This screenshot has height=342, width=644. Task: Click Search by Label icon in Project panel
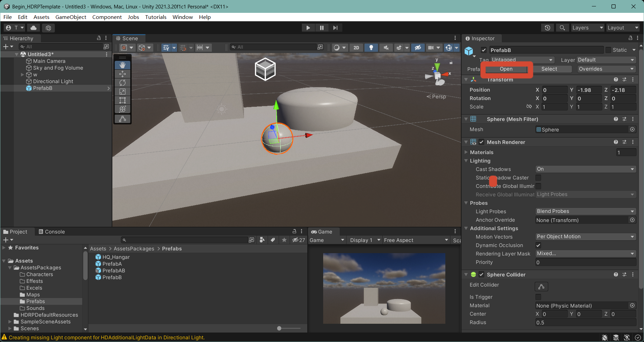(273, 240)
